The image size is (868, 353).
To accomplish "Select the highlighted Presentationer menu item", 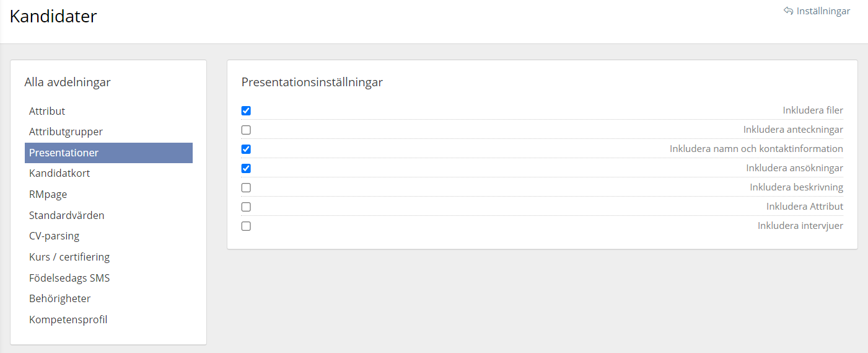I will pos(64,153).
